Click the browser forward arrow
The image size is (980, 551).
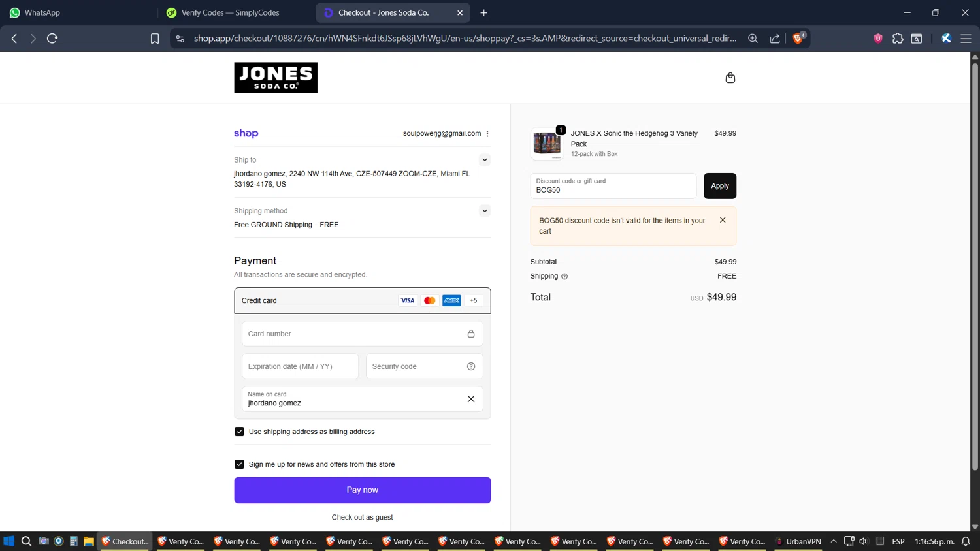point(33,39)
